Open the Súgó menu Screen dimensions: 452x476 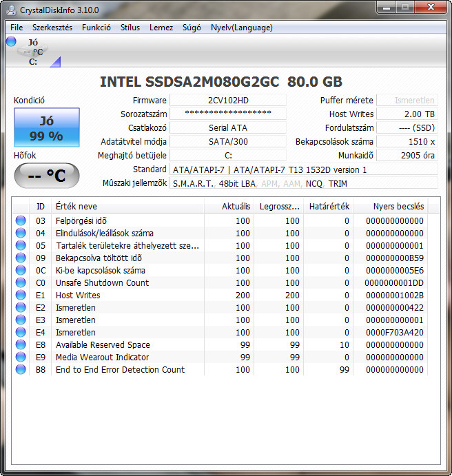click(192, 28)
